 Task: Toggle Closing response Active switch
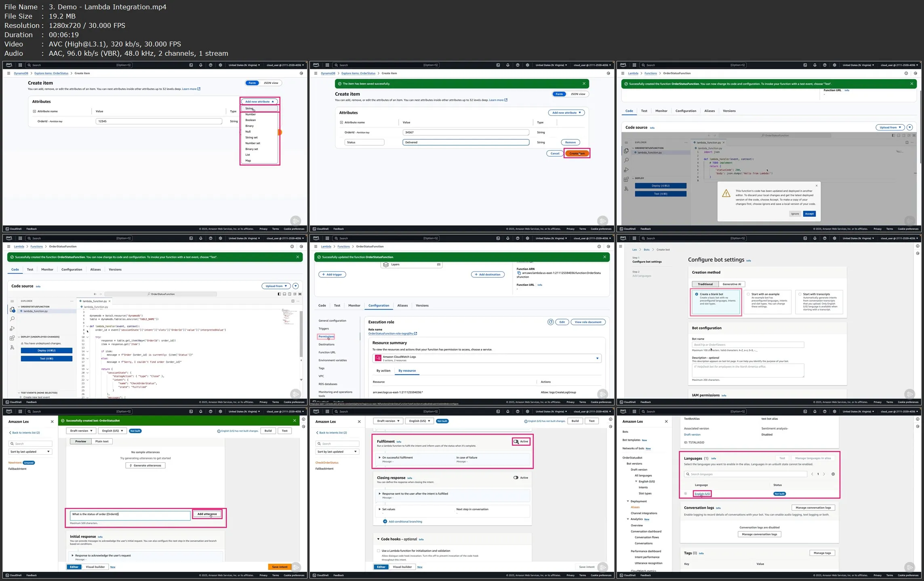coord(516,478)
